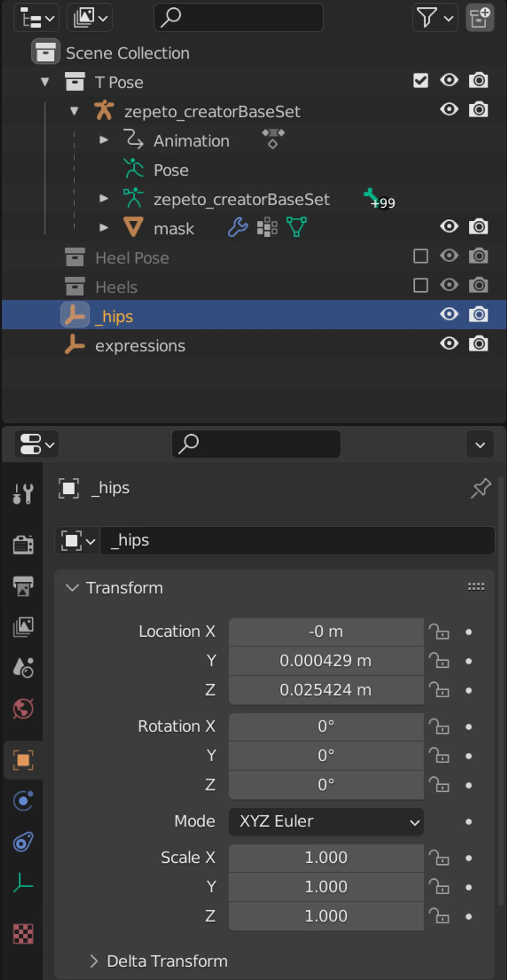Image resolution: width=507 pixels, height=980 pixels.
Task: Open the Physics properties tab
Action: pos(23,801)
